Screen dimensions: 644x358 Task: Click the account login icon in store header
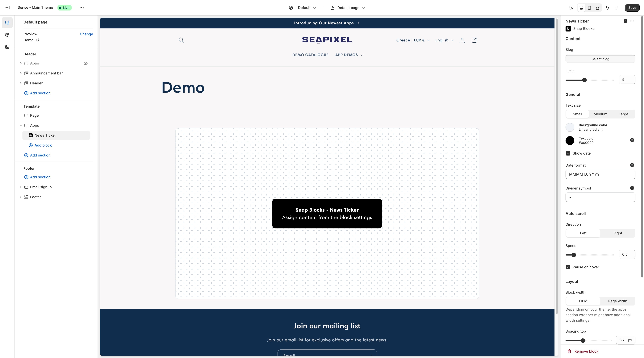pos(462,40)
